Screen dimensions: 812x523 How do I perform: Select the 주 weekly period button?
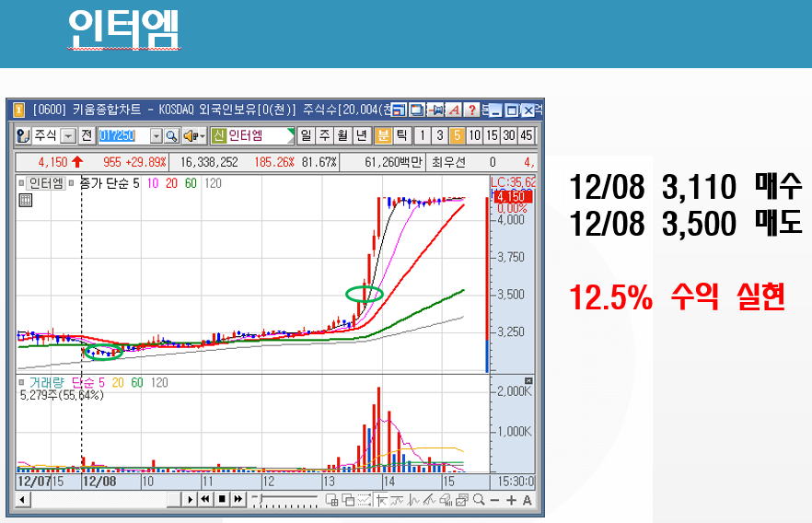click(325, 135)
